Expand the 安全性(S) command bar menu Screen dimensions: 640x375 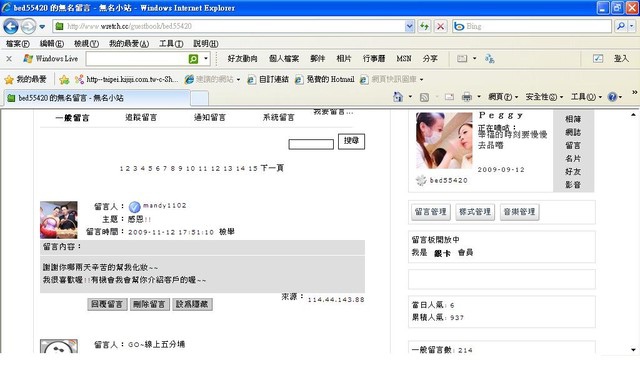click(x=544, y=97)
